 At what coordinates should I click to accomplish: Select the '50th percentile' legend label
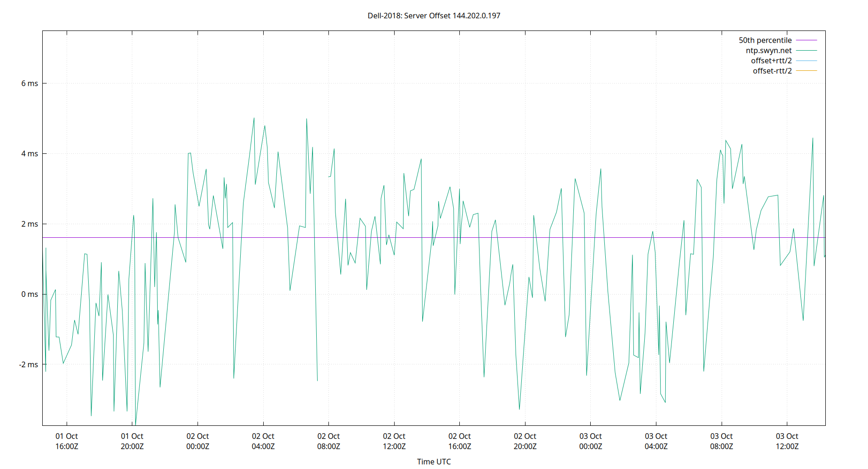click(x=765, y=40)
